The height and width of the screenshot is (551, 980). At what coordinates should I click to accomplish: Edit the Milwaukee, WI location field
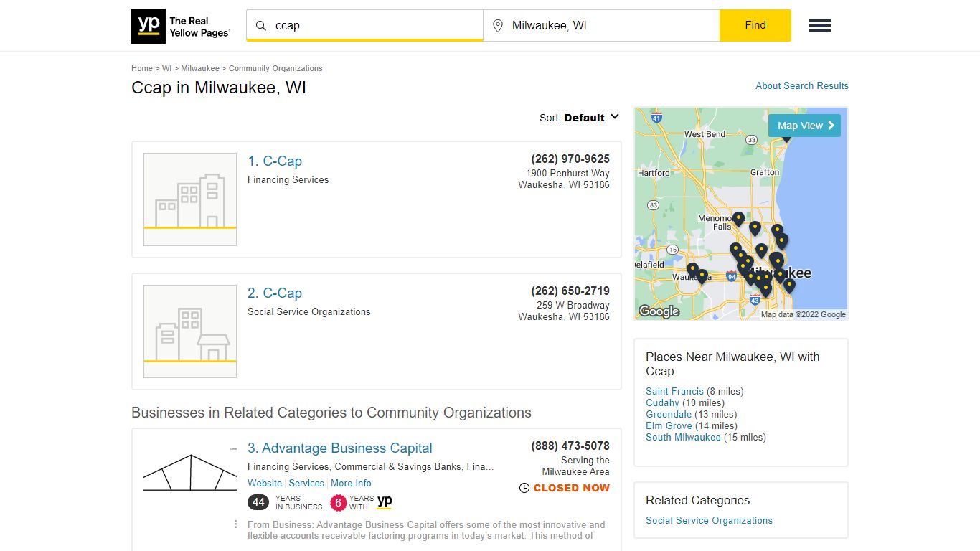(x=601, y=26)
